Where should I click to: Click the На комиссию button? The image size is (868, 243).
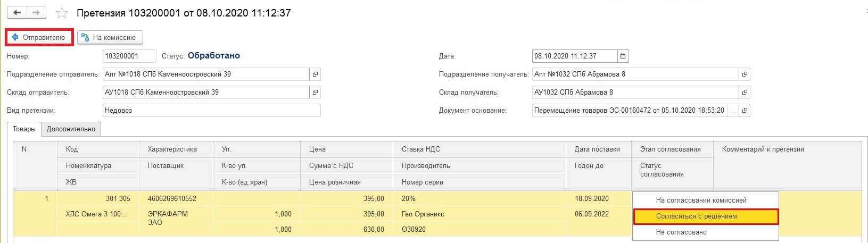110,37
